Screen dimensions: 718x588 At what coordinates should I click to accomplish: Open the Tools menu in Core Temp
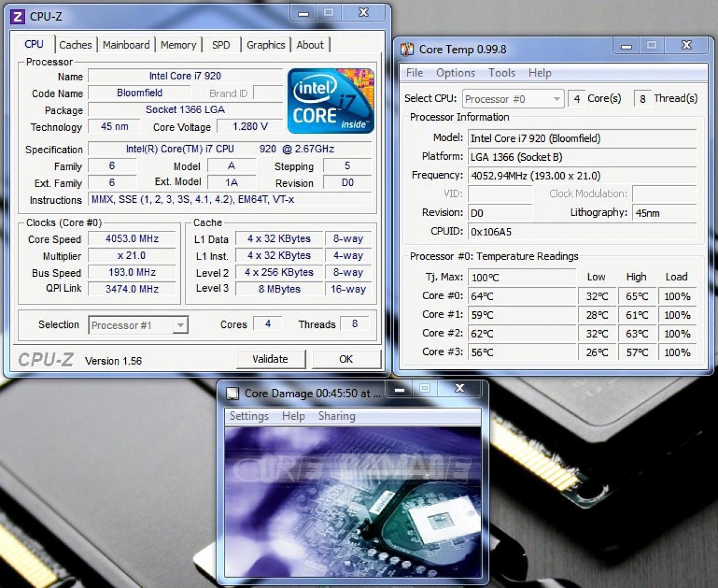click(x=502, y=73)
